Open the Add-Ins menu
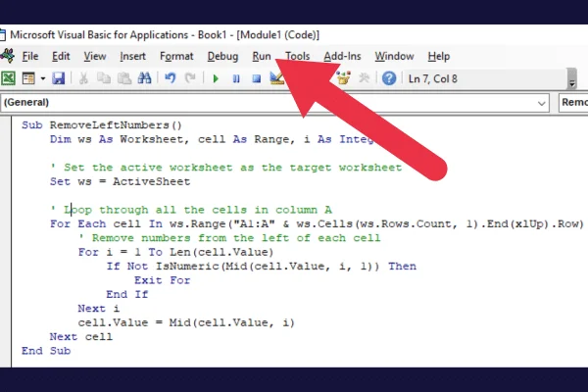The width and height of the screenshot is (588, 392). (x=342, y=56)
